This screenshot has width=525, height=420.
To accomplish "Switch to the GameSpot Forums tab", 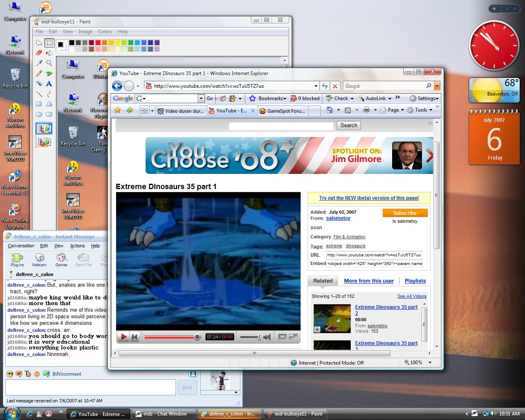I will click(x=283, y=111).
